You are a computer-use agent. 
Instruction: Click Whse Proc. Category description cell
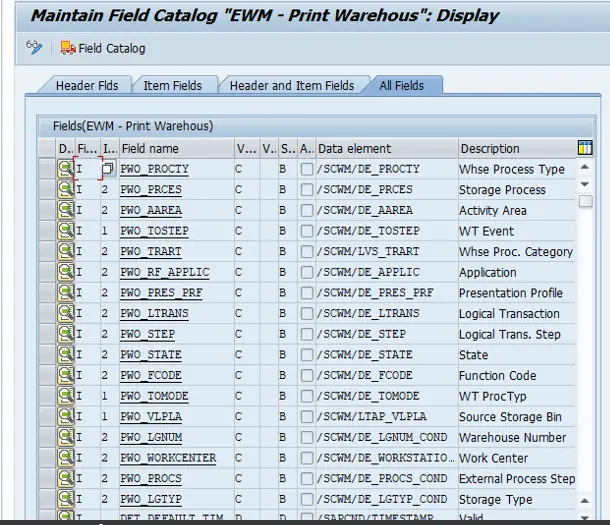tap(517, 252)
